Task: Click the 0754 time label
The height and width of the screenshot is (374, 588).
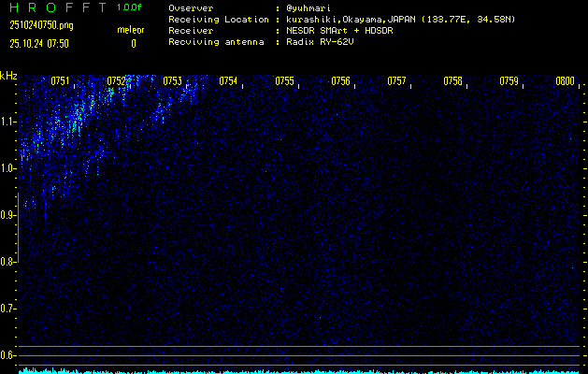Action: [228, 81]
